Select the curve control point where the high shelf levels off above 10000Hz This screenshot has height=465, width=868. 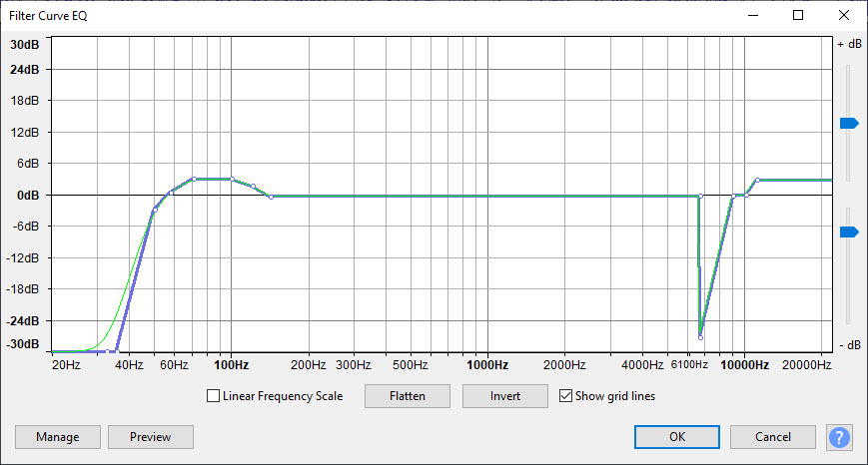[757, 181]
